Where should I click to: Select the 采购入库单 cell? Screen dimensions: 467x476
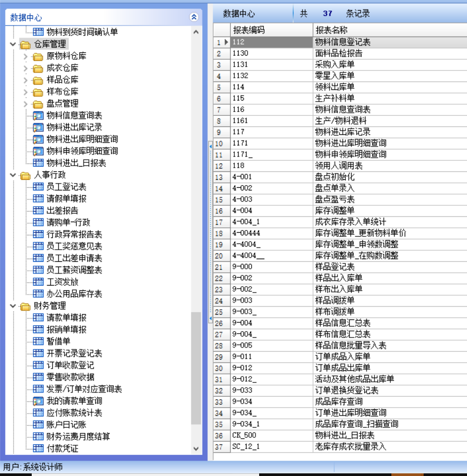(390, 65)
